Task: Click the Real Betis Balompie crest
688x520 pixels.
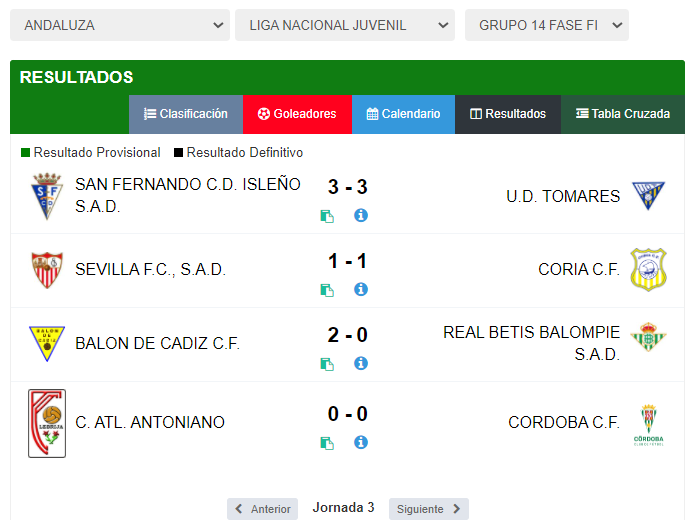Action: [648, 337]
